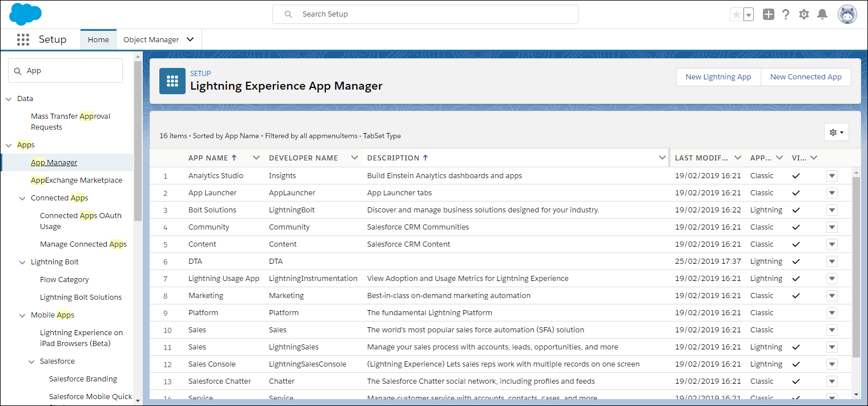Open row actions for Sales Console
This screenshot has height=406, width=868.
click(832, 364)
